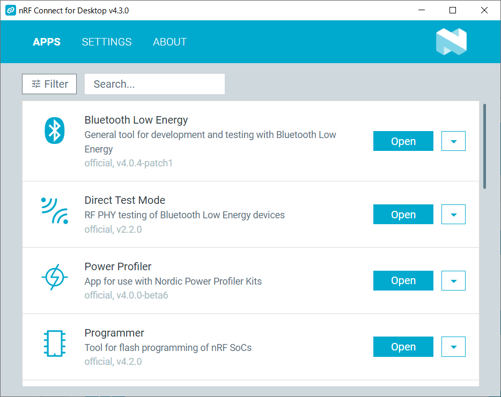This screenshot has height=397, width=501.
Task: Click the app list vertical scrollbar
Action: click(484, 146)
